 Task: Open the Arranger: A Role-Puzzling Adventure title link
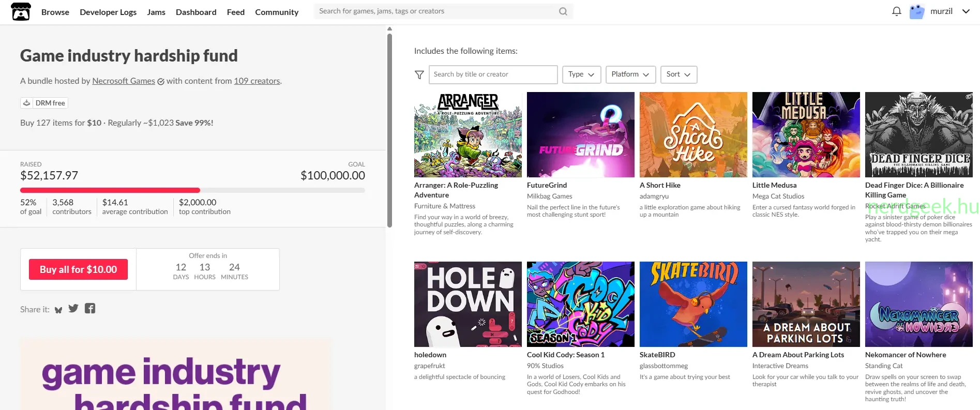[x=456, y=190]
